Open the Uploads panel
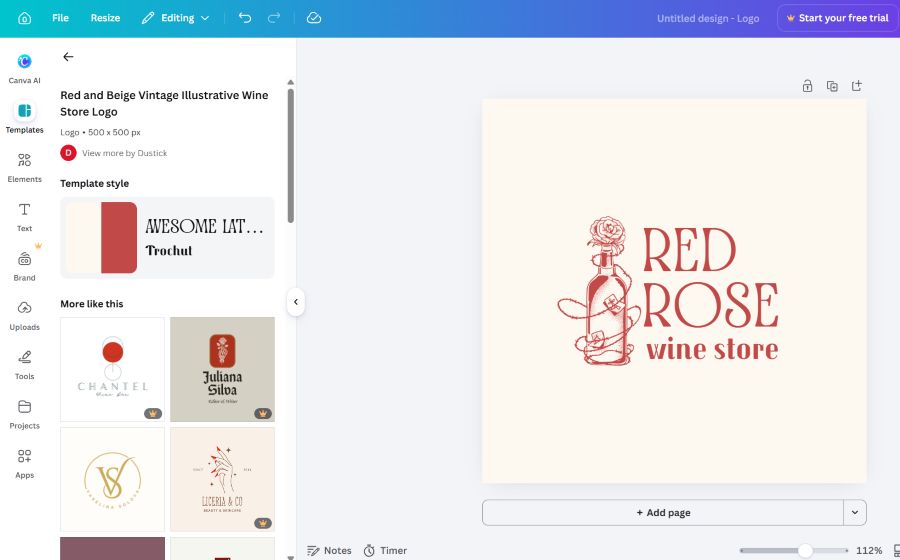900x560 pixels. (x=24, y=315)
